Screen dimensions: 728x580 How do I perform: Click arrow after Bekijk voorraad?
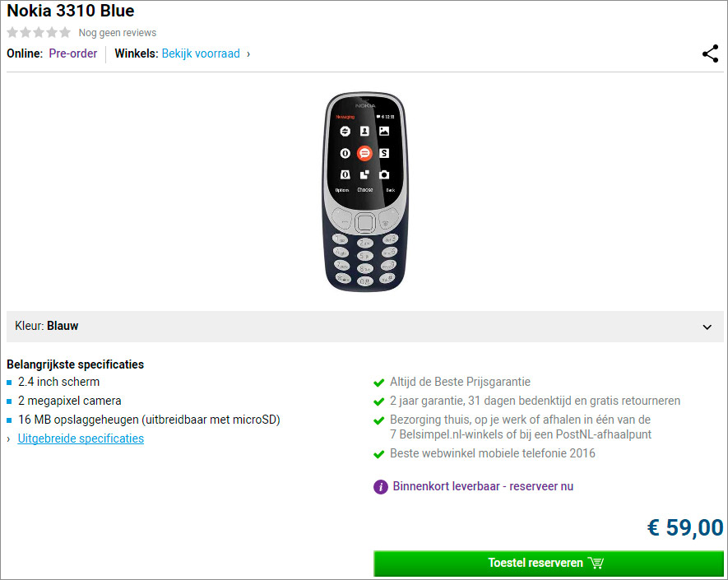tap(248, 54)
